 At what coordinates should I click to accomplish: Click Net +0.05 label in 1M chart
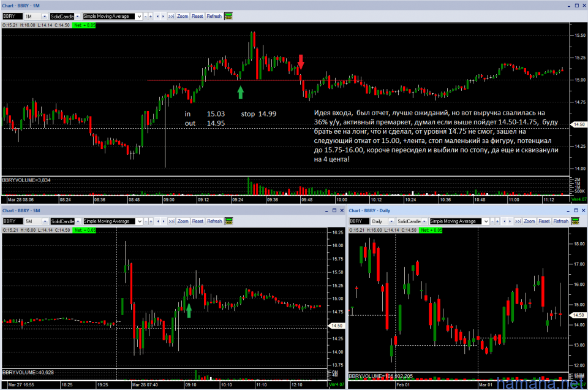(x=84, y=25)
